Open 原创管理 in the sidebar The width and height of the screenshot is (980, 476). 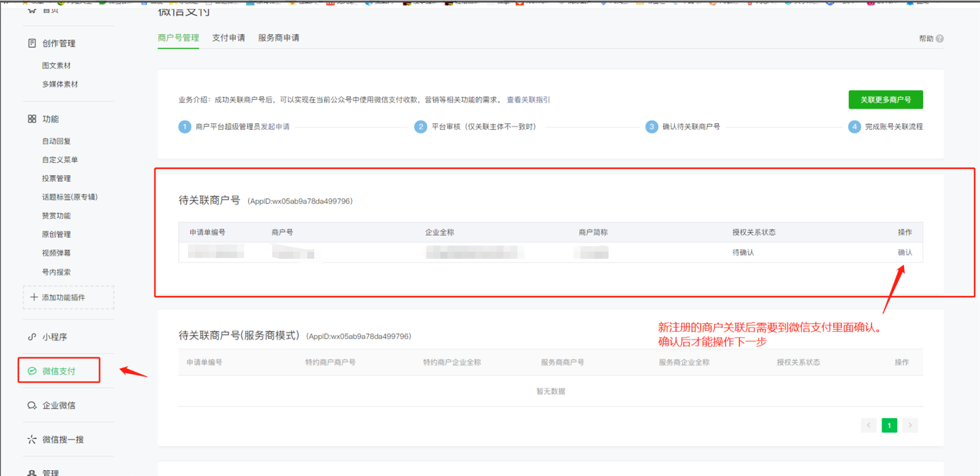click(x=56, y=234)
